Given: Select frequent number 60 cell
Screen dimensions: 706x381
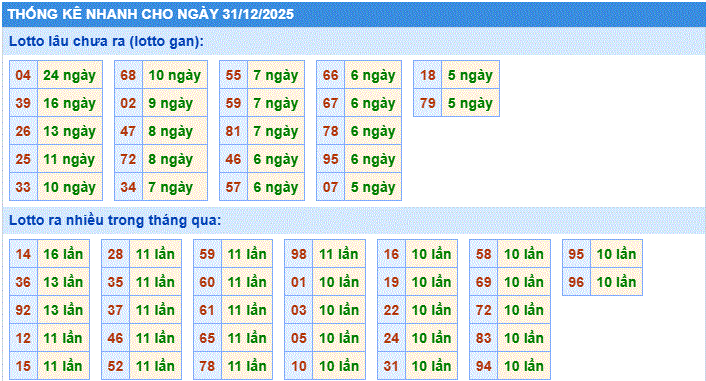Looking at the screenshot, I should pos(208,281).
